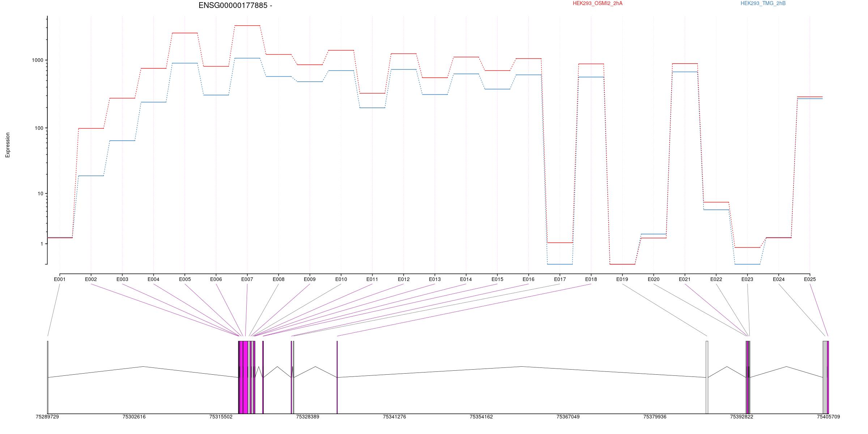Click the 1 y-axis tick label
Viewport: 868px width, 434px height.
pyautogui.click(x=42, y=244)
